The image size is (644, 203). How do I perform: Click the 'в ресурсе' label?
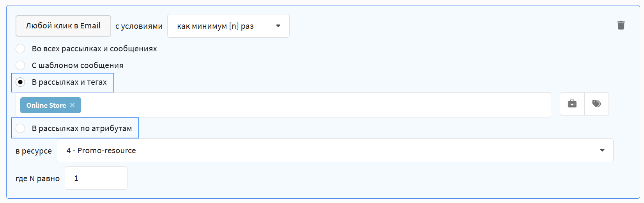34,151
